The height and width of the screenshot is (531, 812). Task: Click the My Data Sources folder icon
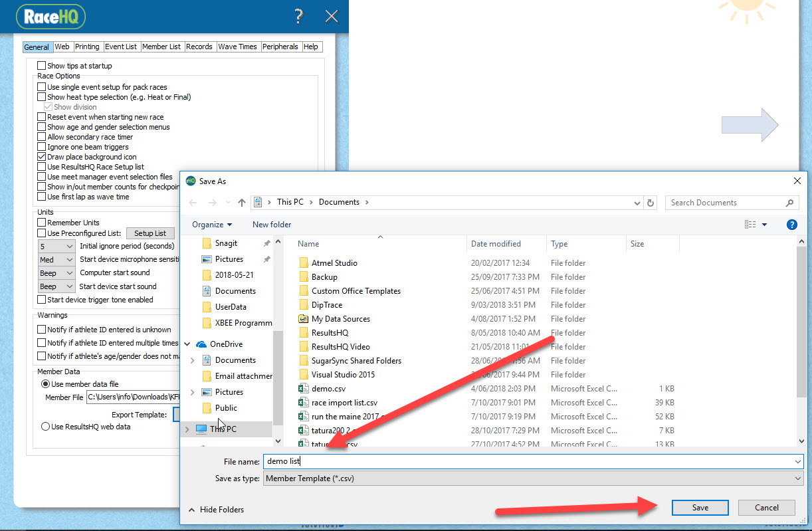click(x=304, y=319)
